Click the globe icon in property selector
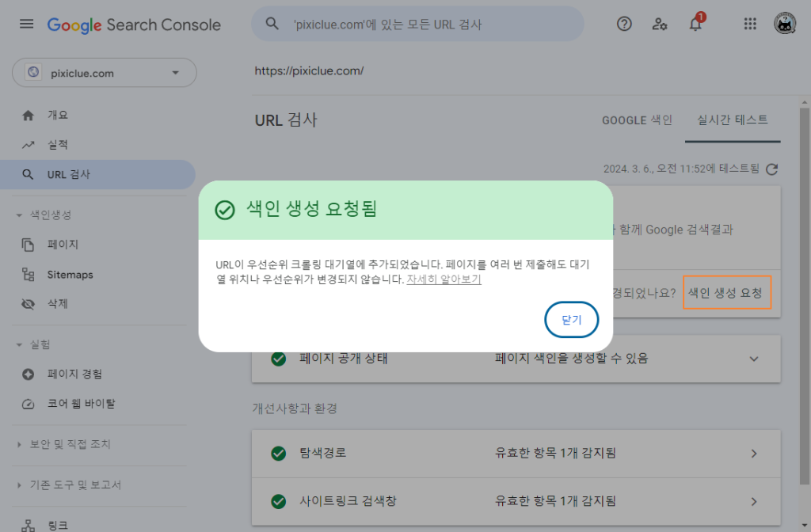The height and width of the screenshot is (532, 811). [x=33, y=72]
